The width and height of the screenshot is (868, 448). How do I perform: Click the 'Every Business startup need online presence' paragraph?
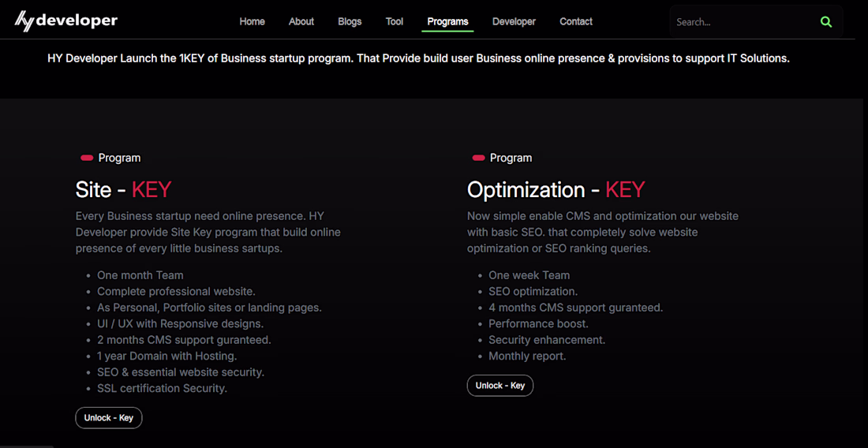pyautogui.click(x=208, y=232)
